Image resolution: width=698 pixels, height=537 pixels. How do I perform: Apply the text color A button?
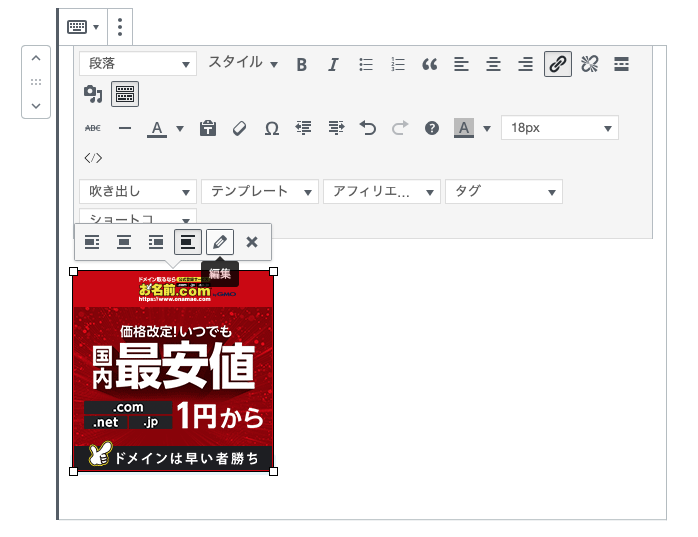tap(157, 129)
